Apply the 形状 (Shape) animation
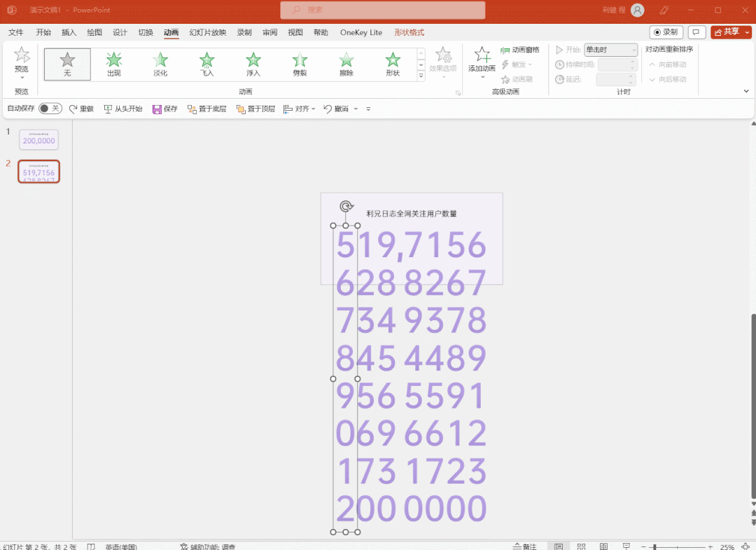This screenshot has width=756, height=550. [x=393, y=64]
